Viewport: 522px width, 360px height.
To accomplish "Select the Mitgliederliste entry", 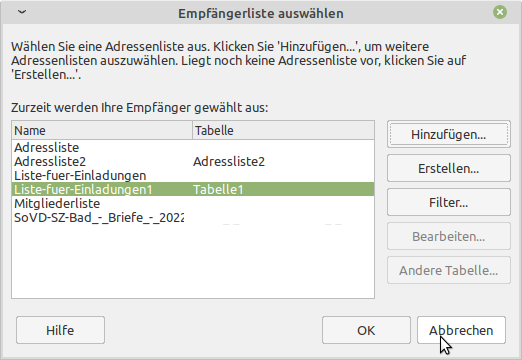I will [193, 203].
